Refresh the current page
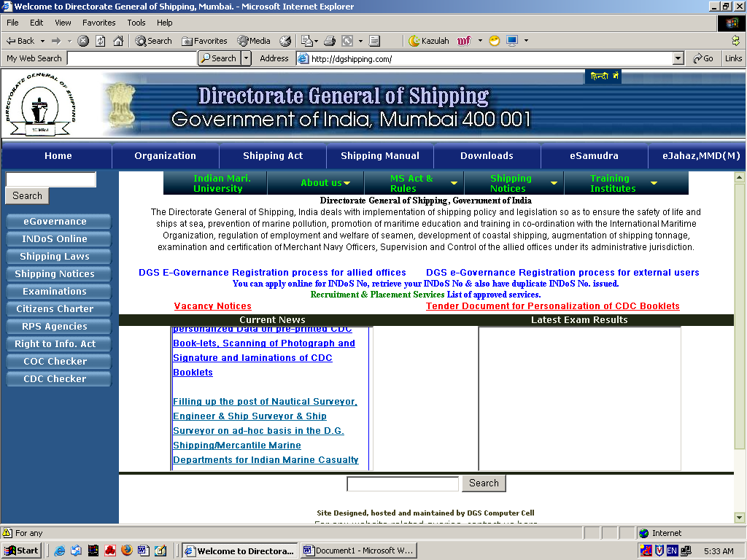 (101, 41)
